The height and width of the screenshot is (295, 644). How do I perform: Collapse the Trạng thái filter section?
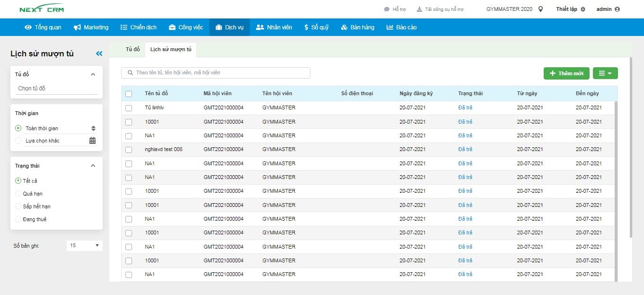click(x=93, y=166)
